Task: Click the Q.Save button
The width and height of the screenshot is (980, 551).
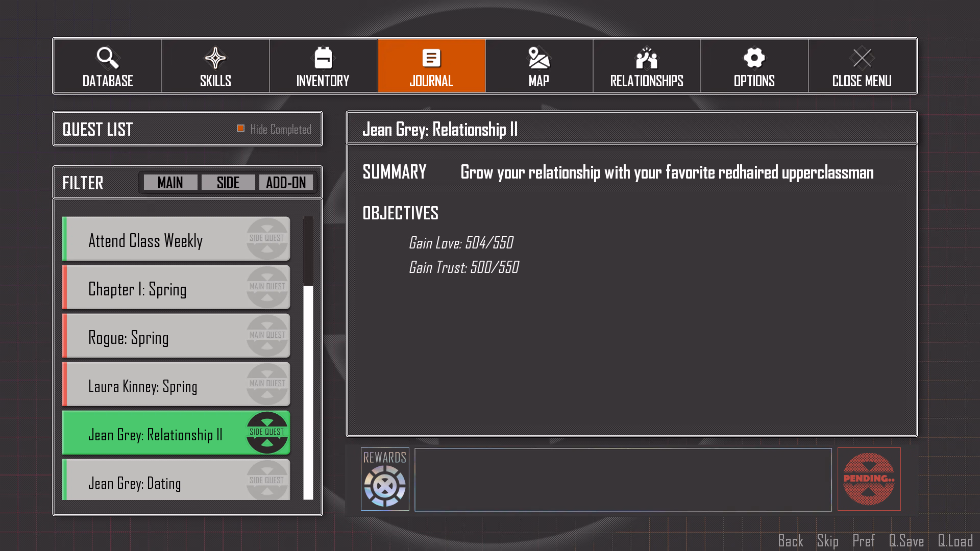Action: point(906,541)
